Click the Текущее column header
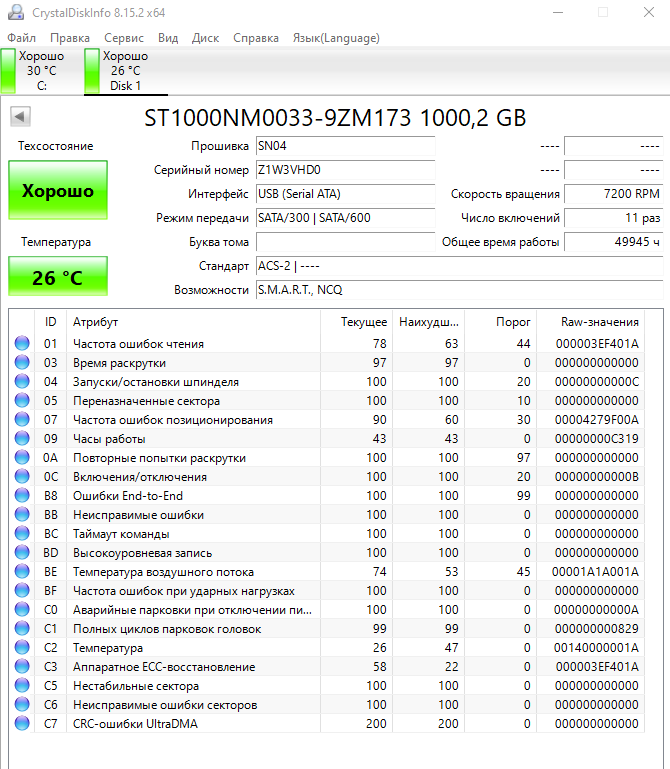Screen dimensions: 670x769 pos(357,322)
